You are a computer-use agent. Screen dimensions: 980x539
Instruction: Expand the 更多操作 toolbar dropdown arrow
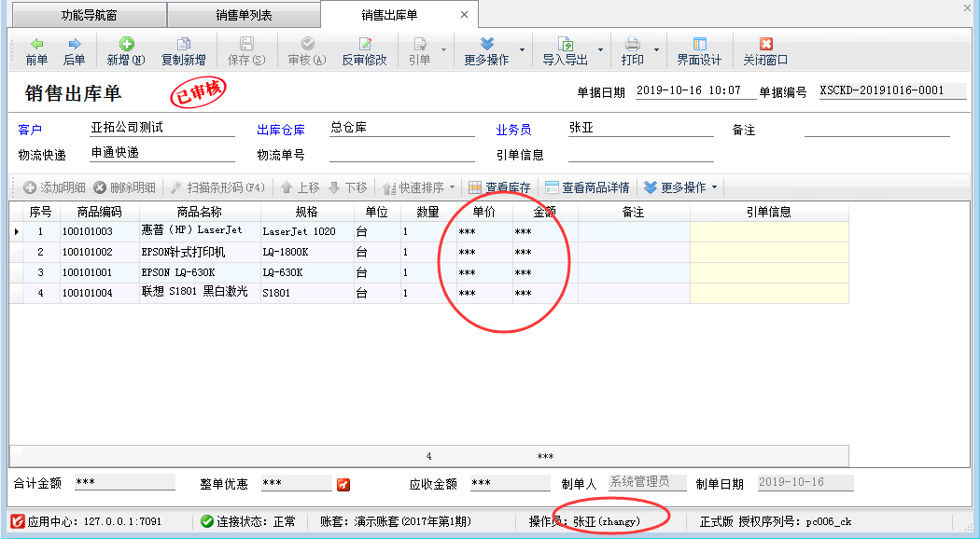[x=522, y=50]
